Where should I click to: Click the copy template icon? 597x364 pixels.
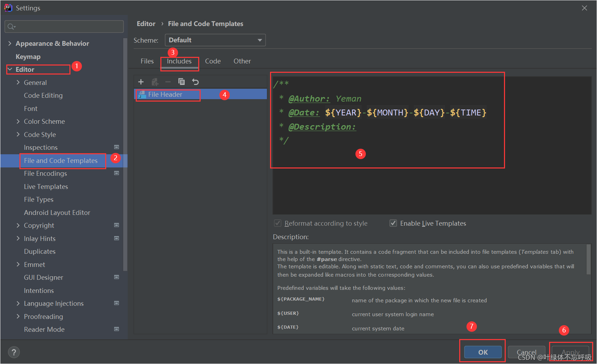point(182,82)
